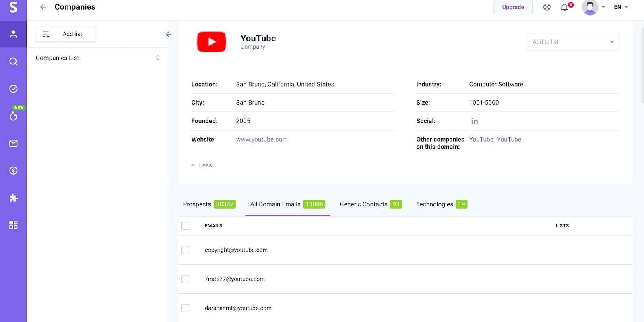Click the Add list button
The image size is (644, 322).
click(66, 34)
